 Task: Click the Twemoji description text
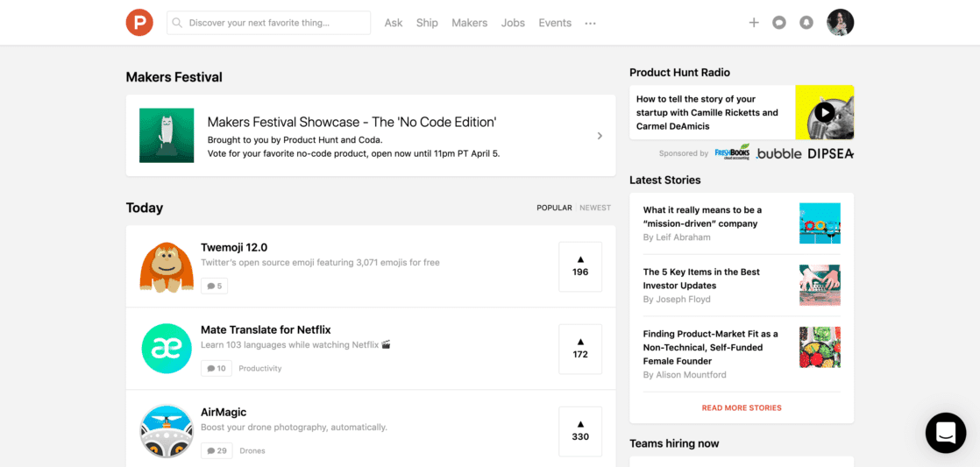(320, 262)
